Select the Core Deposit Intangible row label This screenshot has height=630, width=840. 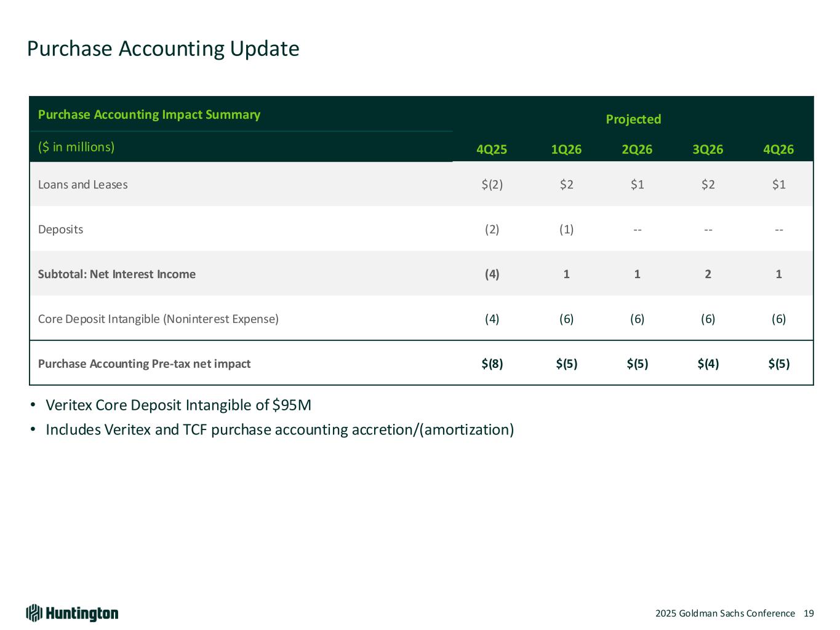(x=158, y=319)
